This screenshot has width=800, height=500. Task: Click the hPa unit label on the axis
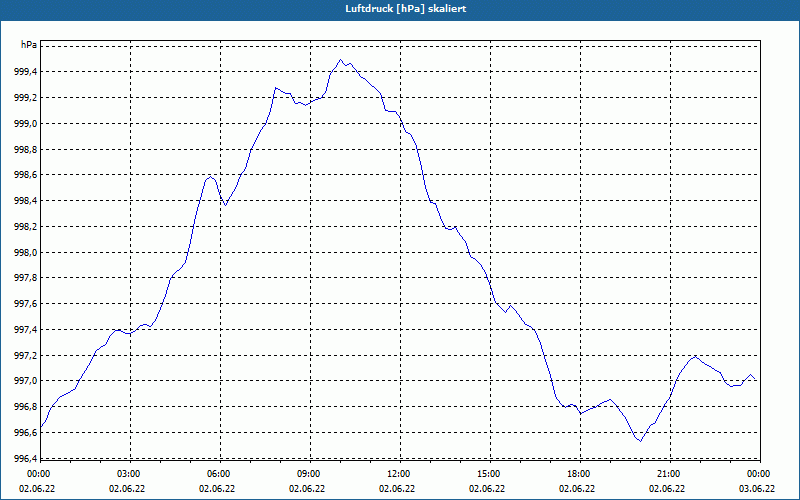coord(29,45)
